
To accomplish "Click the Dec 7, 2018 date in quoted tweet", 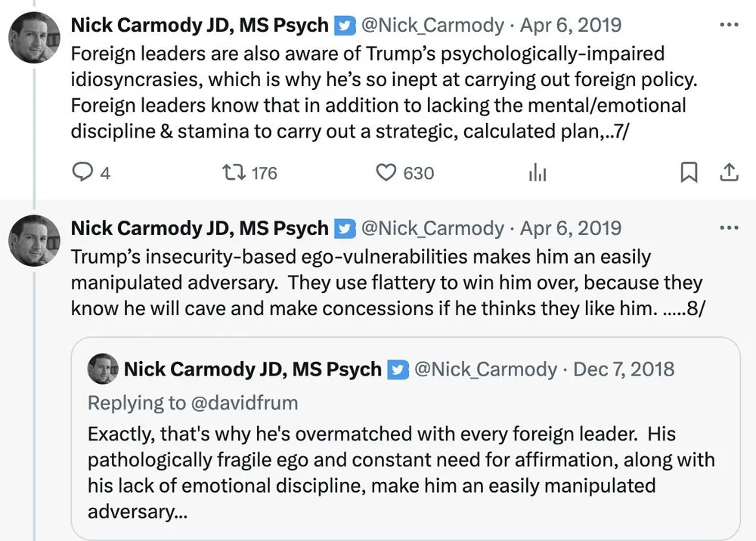I will tap(624, 369).
